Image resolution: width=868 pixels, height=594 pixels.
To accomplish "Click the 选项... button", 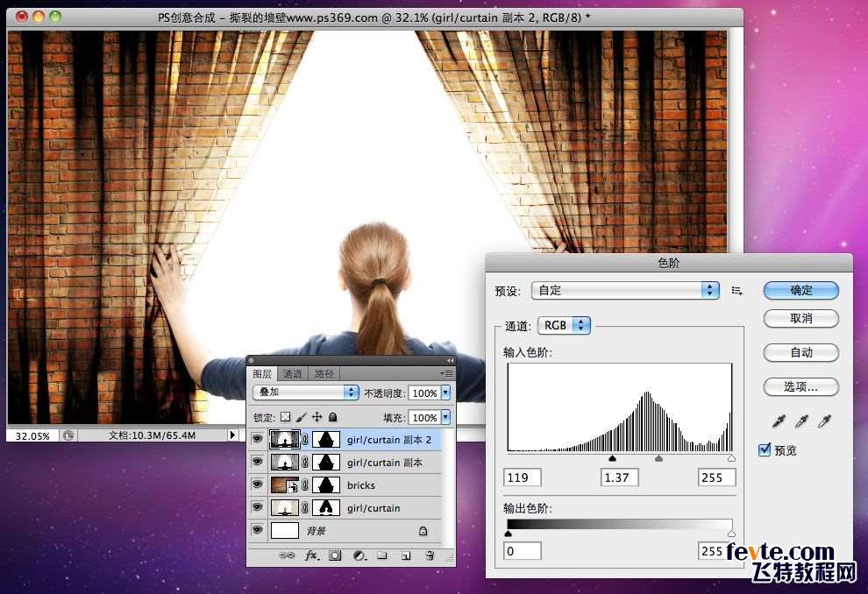I will coord(801,386).
